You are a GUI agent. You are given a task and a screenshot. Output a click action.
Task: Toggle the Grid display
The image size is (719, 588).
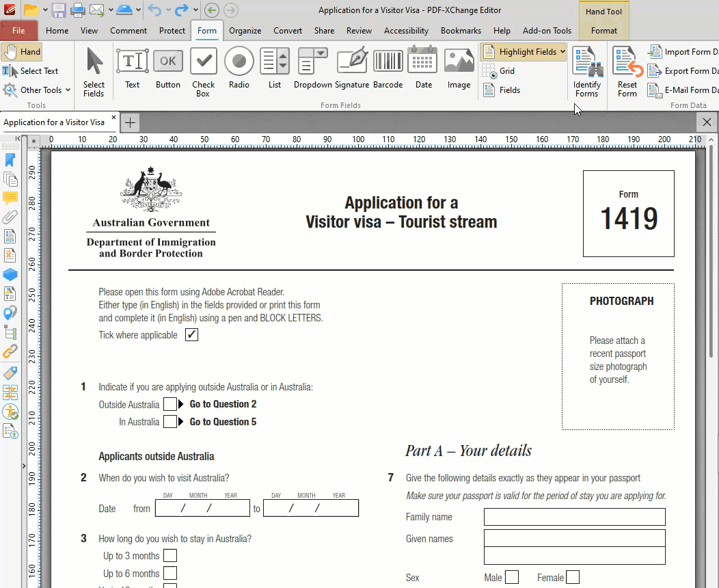coord(498,71)
